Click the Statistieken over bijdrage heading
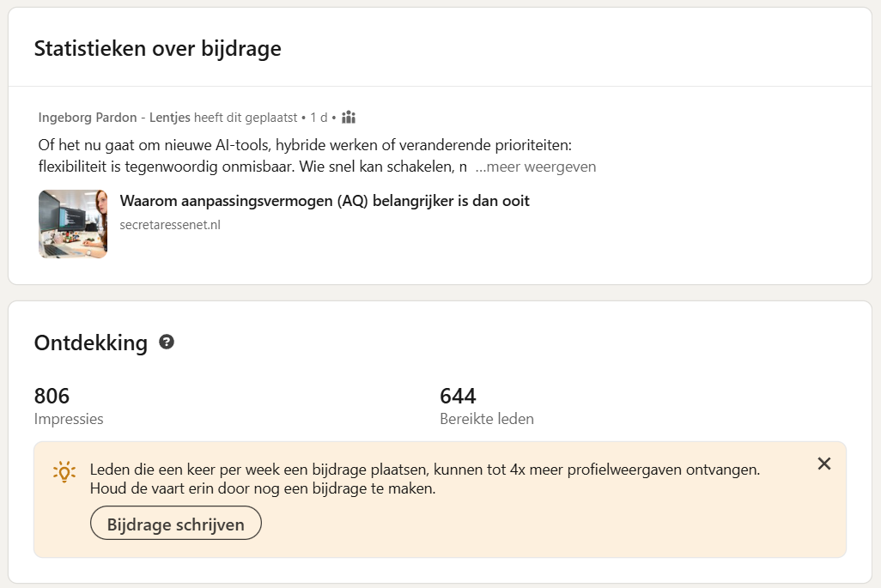Image resolution: width=881 pixels, height=588 pixels. pos(157,49)
